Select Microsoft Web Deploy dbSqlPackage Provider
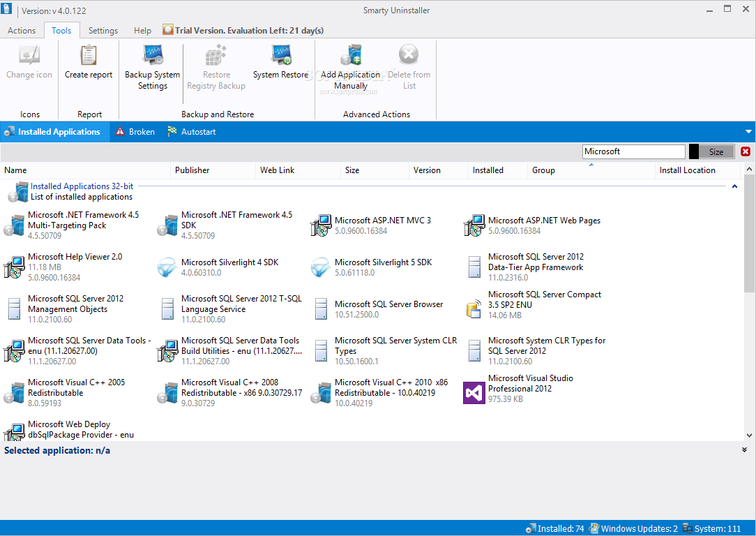756x536 pixels. [70, 429]
